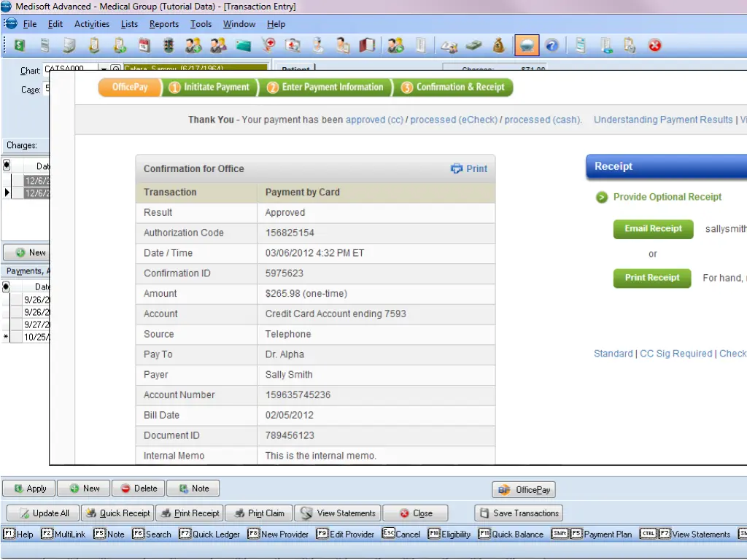Viewport: 747px width, 560px height.
Task: Click the Confirmation ID value 5975623
Action: (285, 273)
